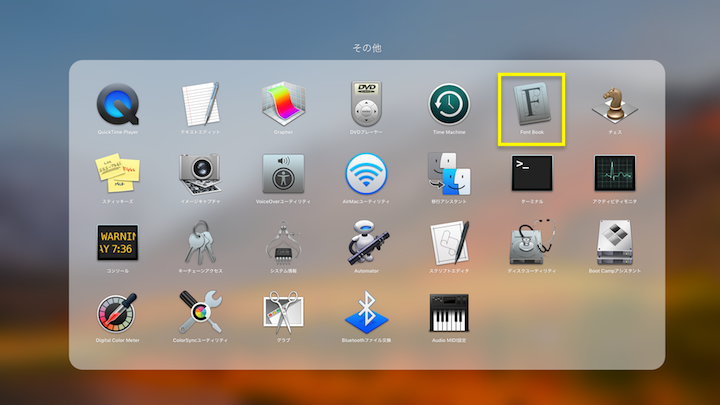This screenshot has height=405, width=720.
Task: Launch the Chess app
Action: coord(615,104)
